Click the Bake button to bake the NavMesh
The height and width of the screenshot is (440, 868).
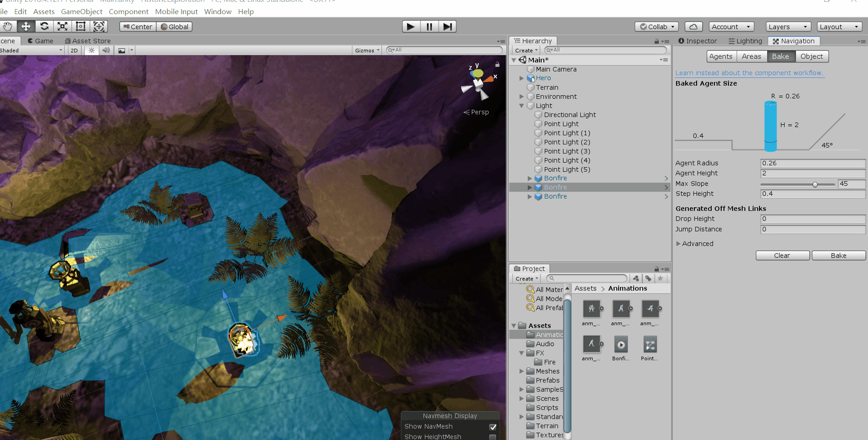click(x=838, y=255)
